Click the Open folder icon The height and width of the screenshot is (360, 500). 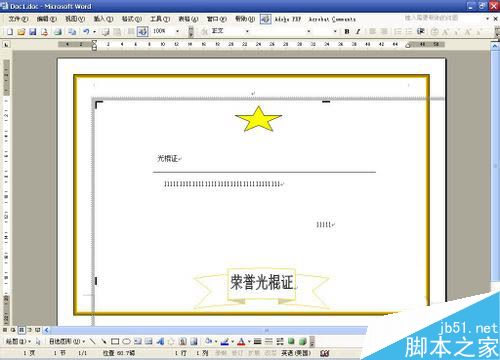coord(21,32)
